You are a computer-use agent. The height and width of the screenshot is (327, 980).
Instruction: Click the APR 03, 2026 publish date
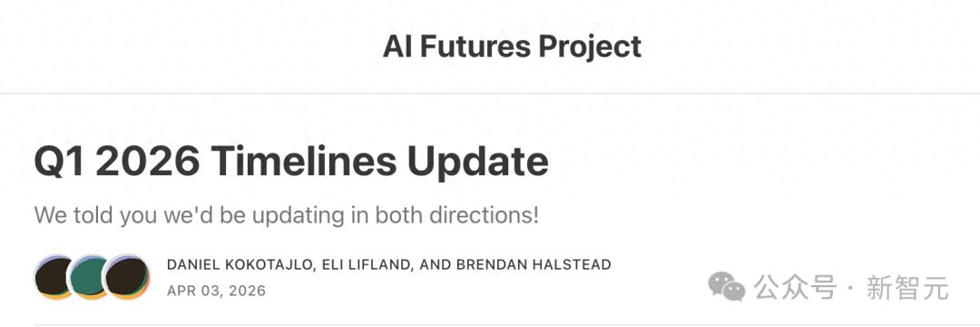pos(216,291)
